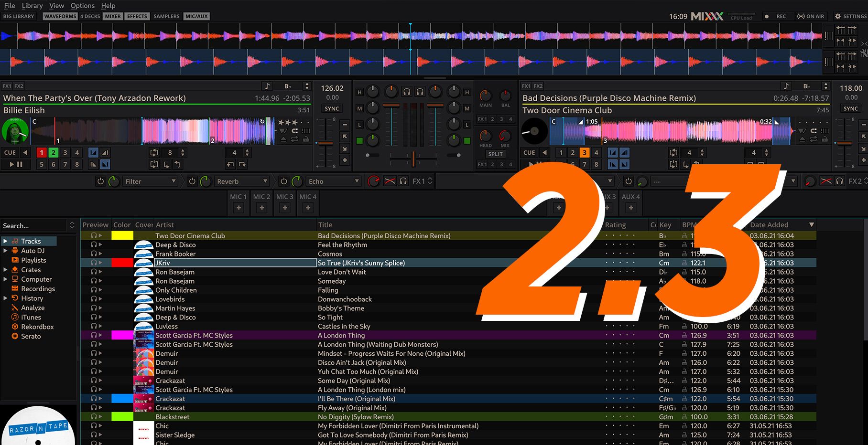Click the HEAD volume knob
Image resolution: width=868 pixels, height=445 pixels.
pyautogui.click(x=485, y=136)
